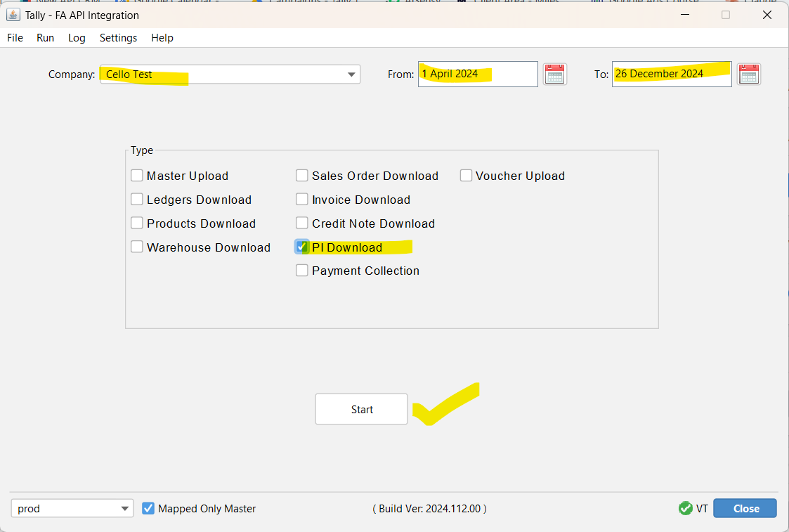This screenshot has height=532, width=789.
Task: Click the green VT status check icon
Action: point(685,508)
